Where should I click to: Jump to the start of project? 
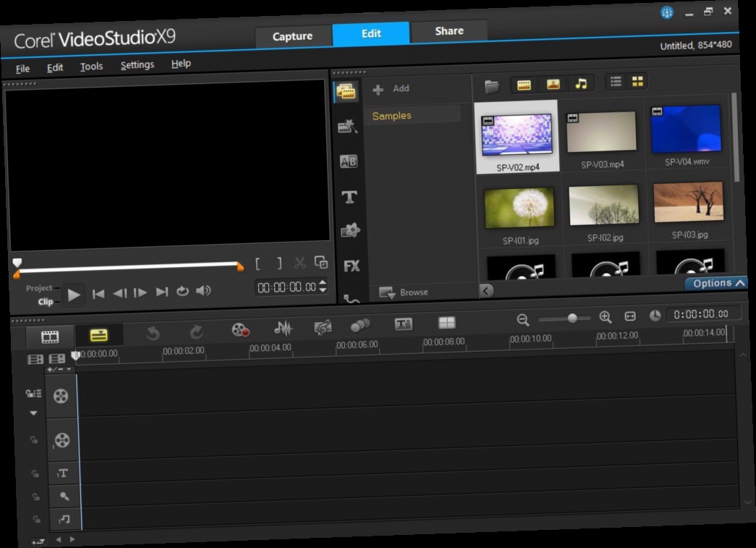[98, 294]
